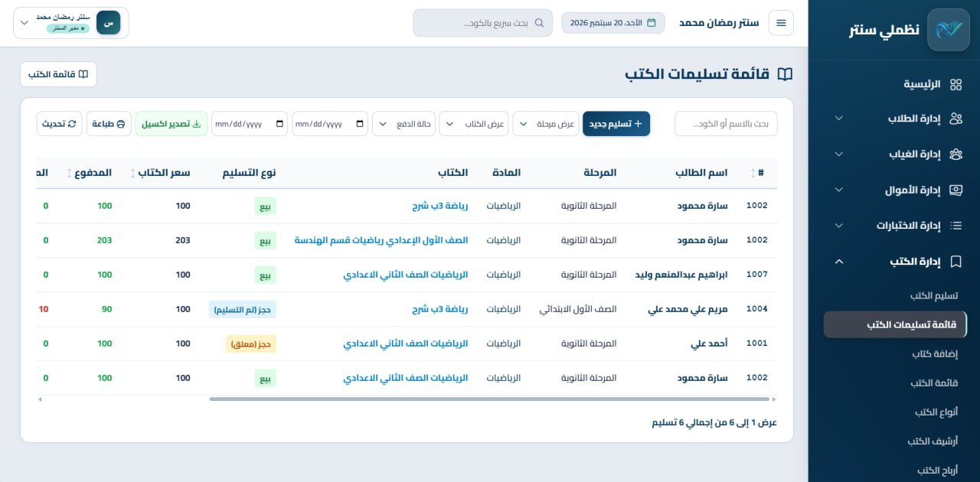Open أنواع الكتب submenu item
This screenshot has height=482, width=980.
[936, 412]
